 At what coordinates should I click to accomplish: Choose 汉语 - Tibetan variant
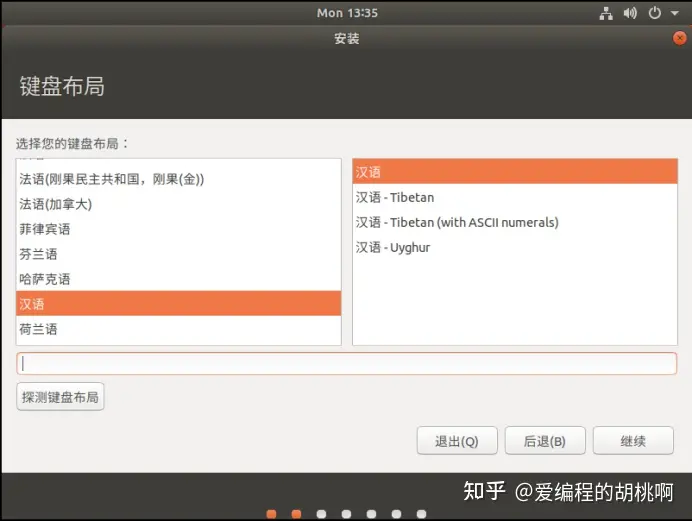[x=515, y=197]
